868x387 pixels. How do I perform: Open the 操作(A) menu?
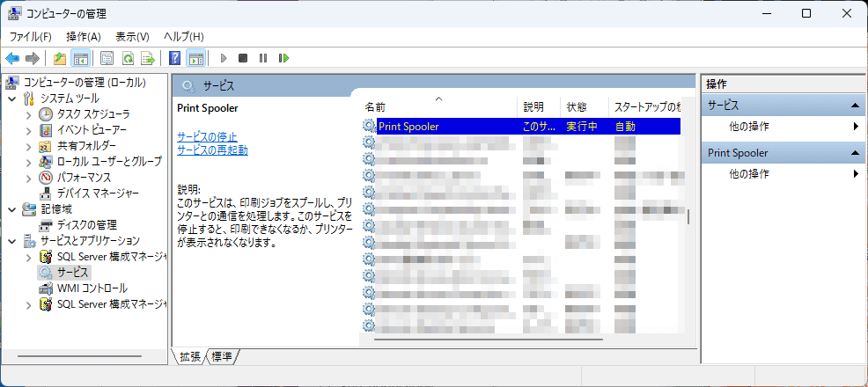click(84, 36)
